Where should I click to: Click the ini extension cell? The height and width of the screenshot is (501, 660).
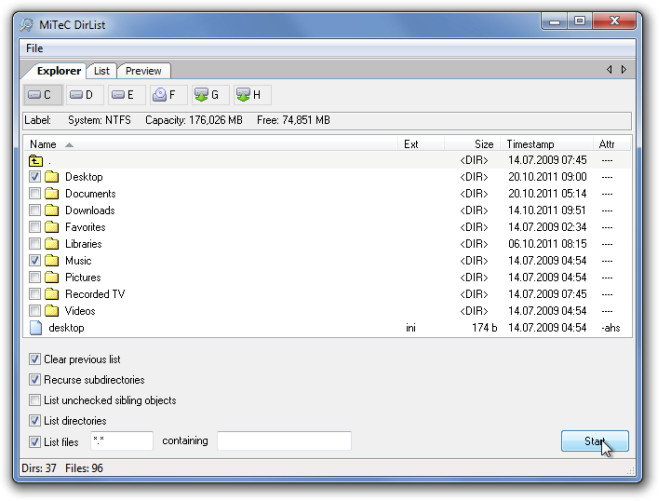point(411,328)
